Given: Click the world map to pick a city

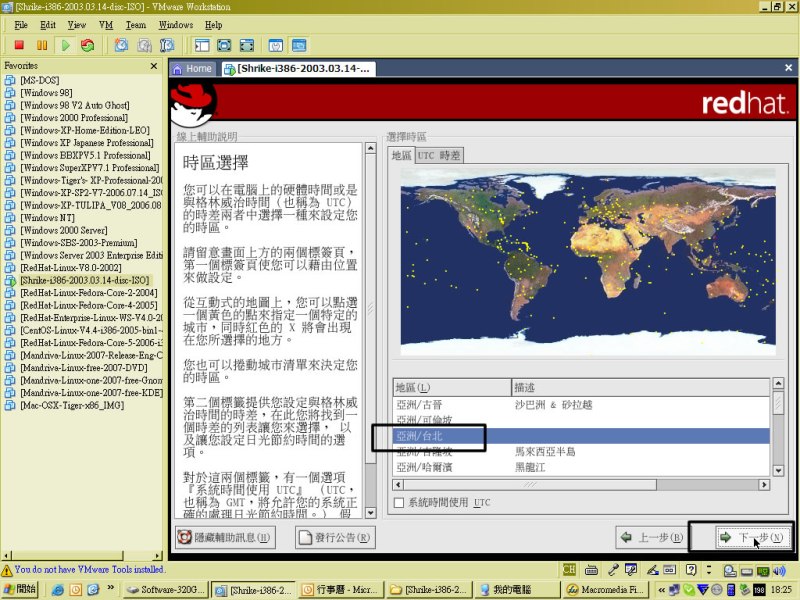Looking at the screenshot, I should 588,262.
